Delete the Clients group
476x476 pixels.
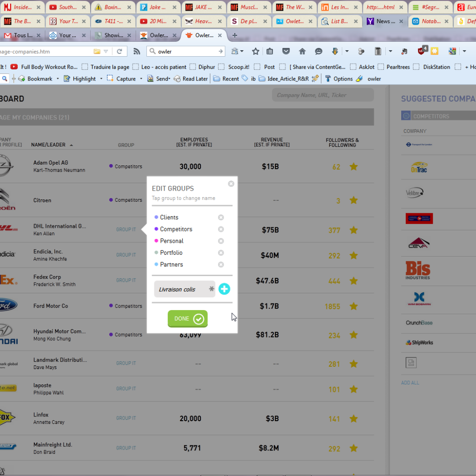point(221,218)
